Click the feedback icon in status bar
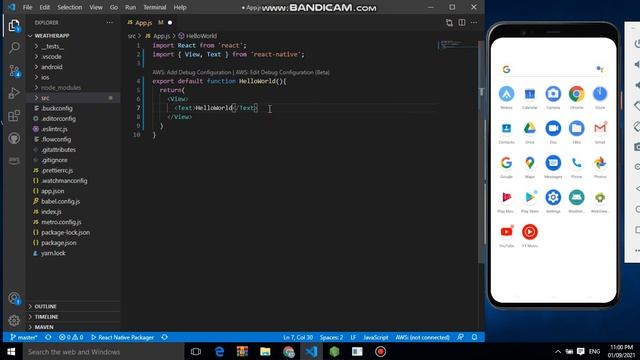 coord(460,337)
